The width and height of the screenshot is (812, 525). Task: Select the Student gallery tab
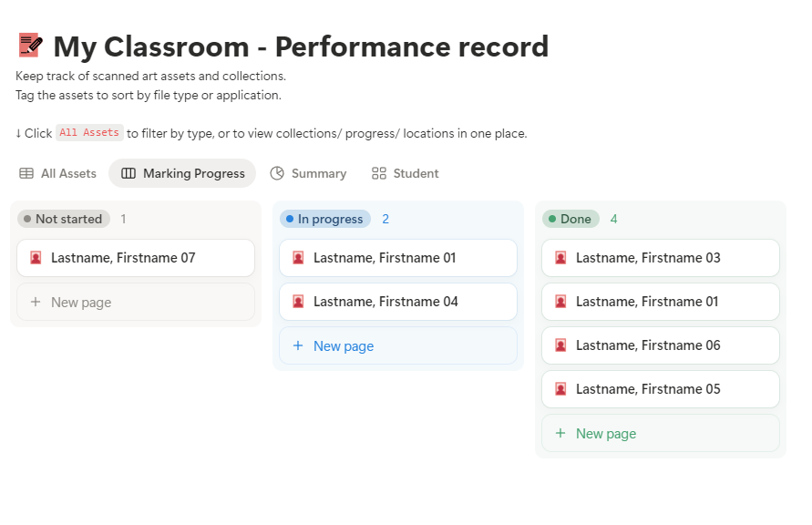coord(406,173)
